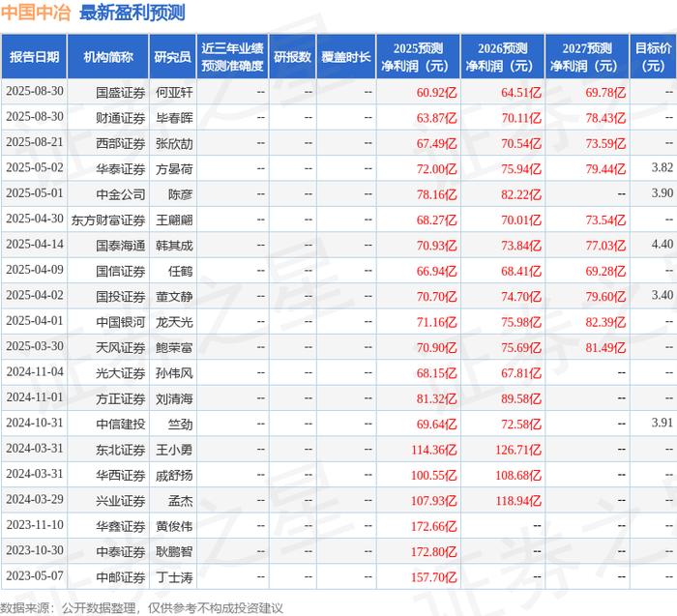Click the 82.39亿 forecast value
This screenshot has height=616, width=677.
(x=605, y=322)
